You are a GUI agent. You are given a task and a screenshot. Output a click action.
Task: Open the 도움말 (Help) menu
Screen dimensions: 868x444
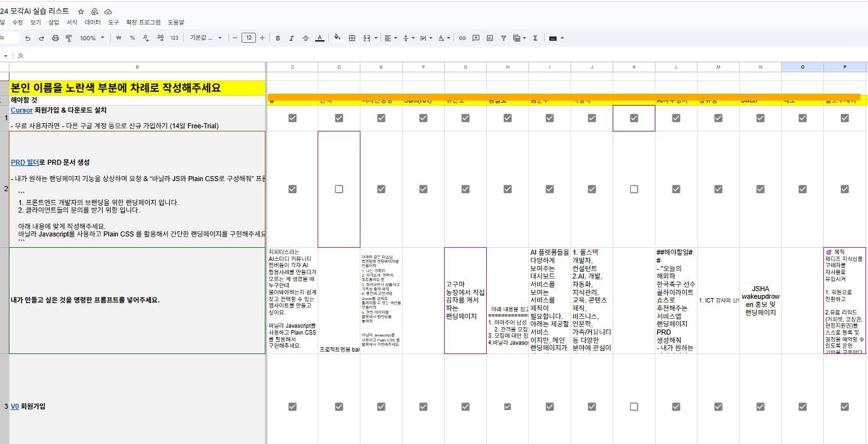click(176, 22)
